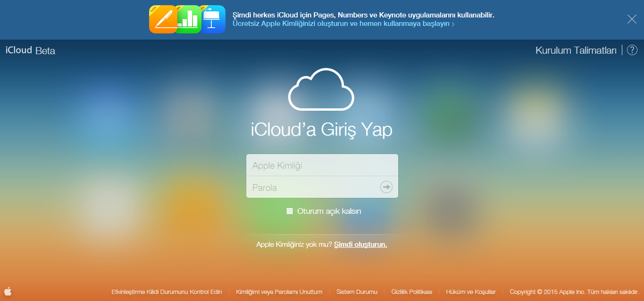The height and width of the screenshot is (301, 644).
Task: Open Hüküm ve Koşullar link
Action: tap(471, 292)
